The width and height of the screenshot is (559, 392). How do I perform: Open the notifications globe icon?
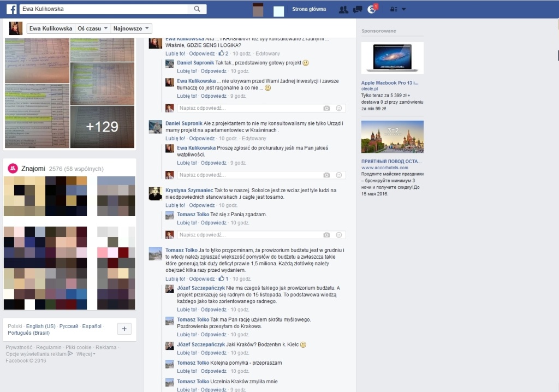(371, 10)
